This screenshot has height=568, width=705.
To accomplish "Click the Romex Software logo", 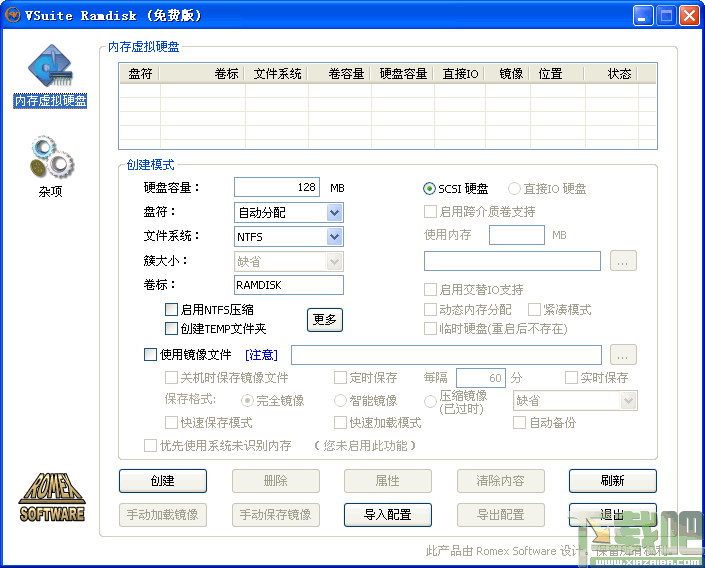I will [x=52, y=497].
